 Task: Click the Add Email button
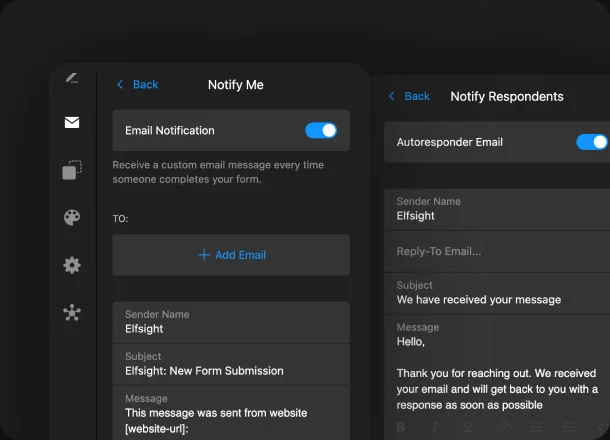point(231,255)
